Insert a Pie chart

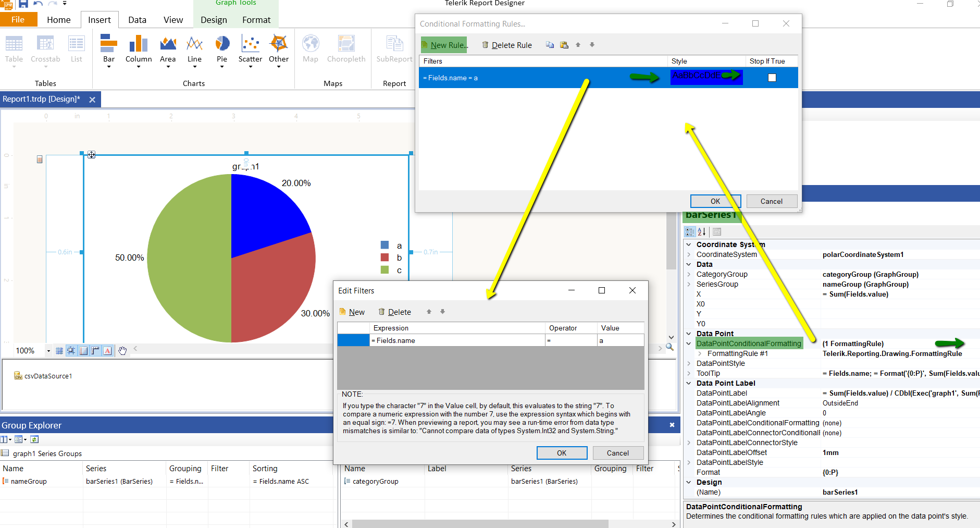pyautogui.click(x=222, y=51)
